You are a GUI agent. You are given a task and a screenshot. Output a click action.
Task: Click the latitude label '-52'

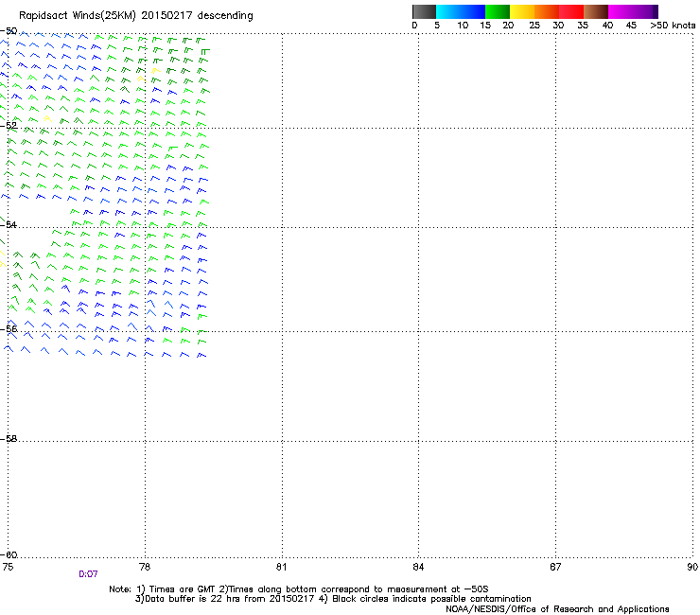pos(9,126)
